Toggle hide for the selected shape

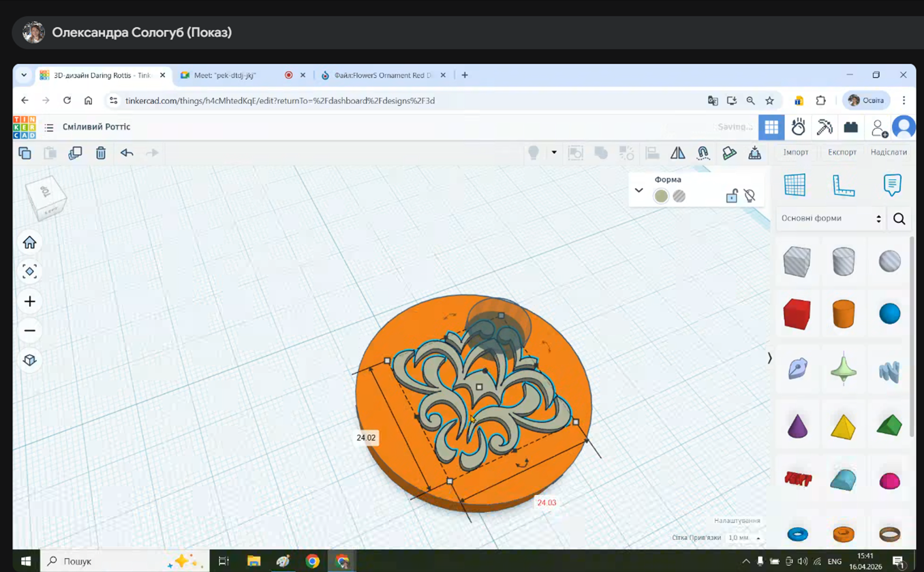750,196
